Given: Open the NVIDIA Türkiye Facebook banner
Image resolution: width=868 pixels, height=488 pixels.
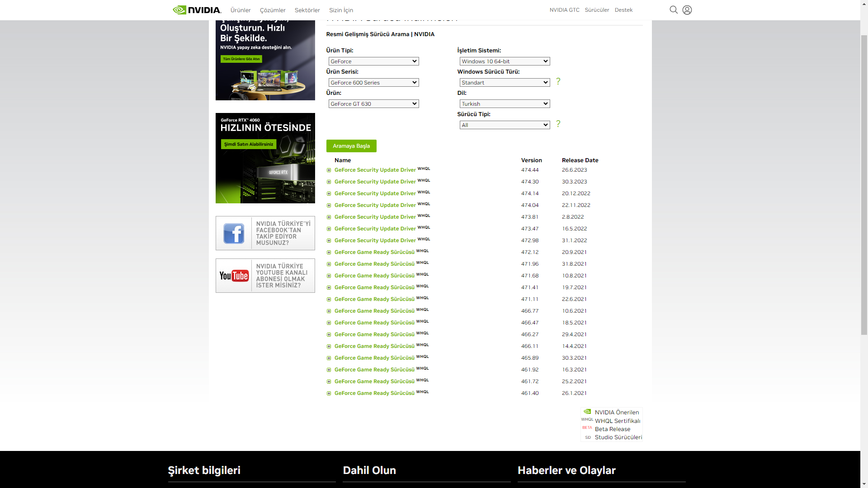Looking at the screenshot, I should pyautogui.click(x=265, y=233).
